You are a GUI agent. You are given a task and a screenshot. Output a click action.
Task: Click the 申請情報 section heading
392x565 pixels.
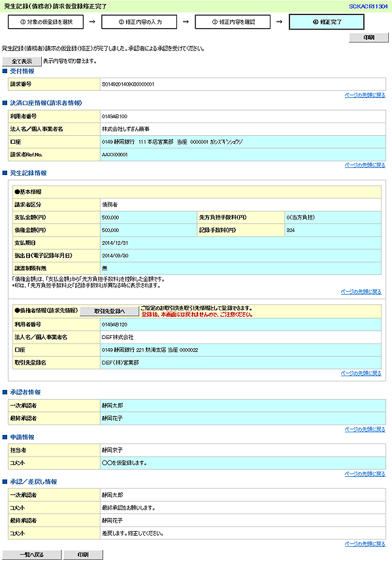(x=22, y=437)
